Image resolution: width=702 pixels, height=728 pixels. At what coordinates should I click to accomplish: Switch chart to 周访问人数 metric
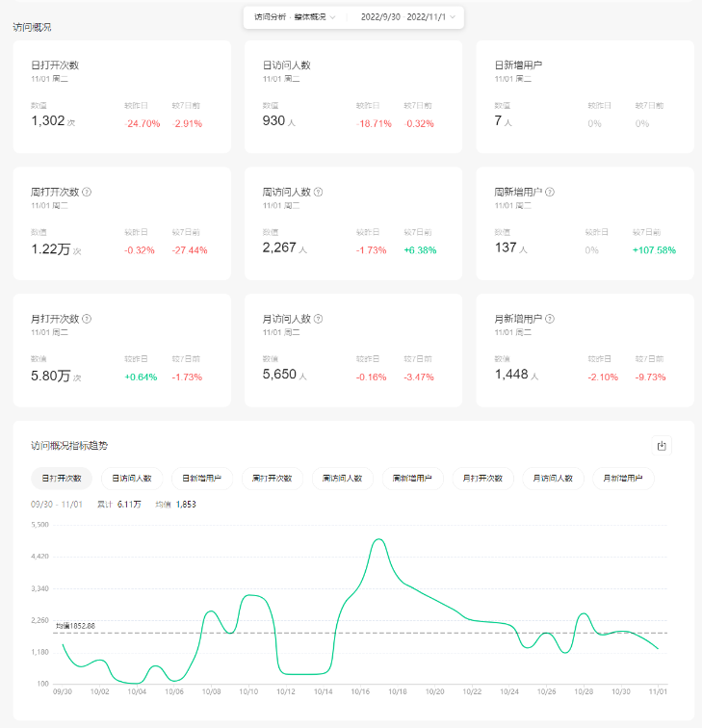pyautogui.click(x=342, y=478)
